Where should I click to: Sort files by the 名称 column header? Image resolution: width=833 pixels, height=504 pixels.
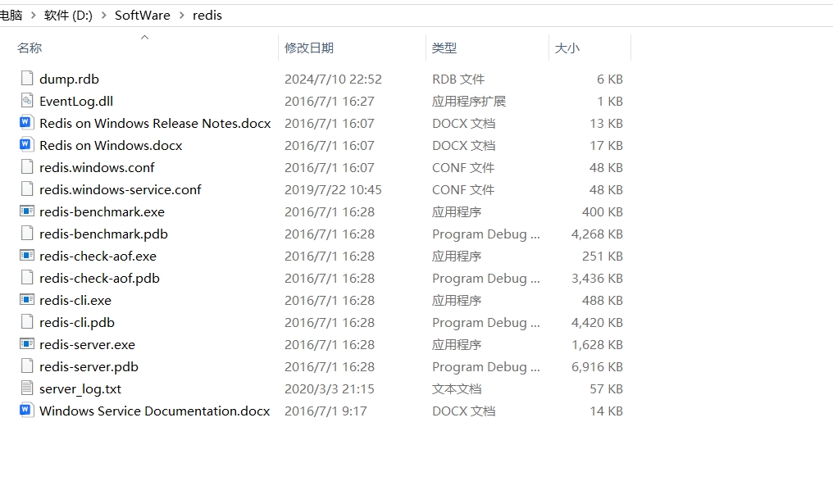pyautogui.click(x=30, y=48)
